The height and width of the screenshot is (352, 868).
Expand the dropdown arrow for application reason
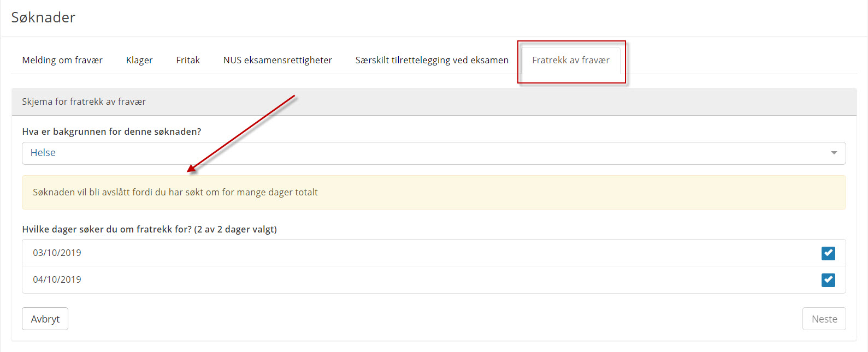pos(834,153)
